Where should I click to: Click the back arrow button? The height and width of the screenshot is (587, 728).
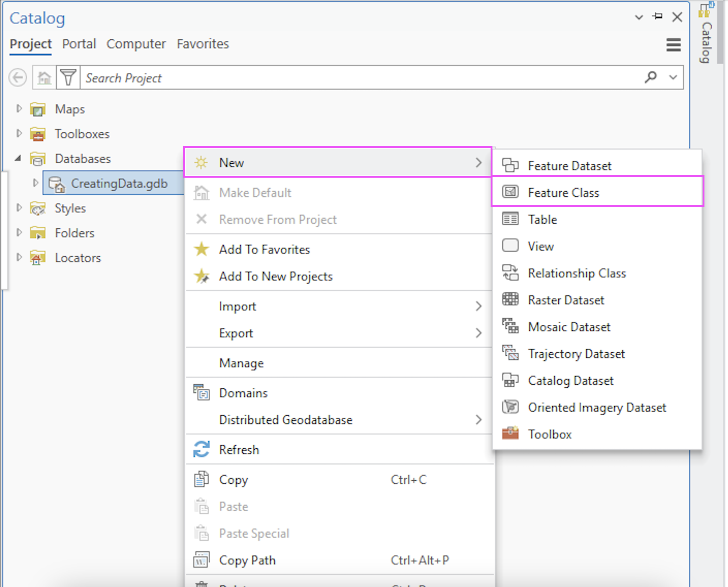18,78
